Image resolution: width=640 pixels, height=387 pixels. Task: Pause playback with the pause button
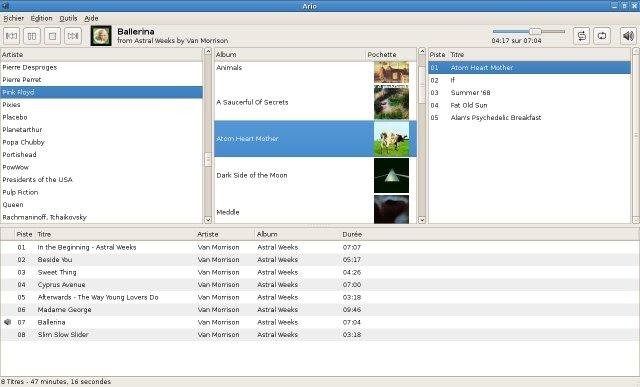pos(32,36)
